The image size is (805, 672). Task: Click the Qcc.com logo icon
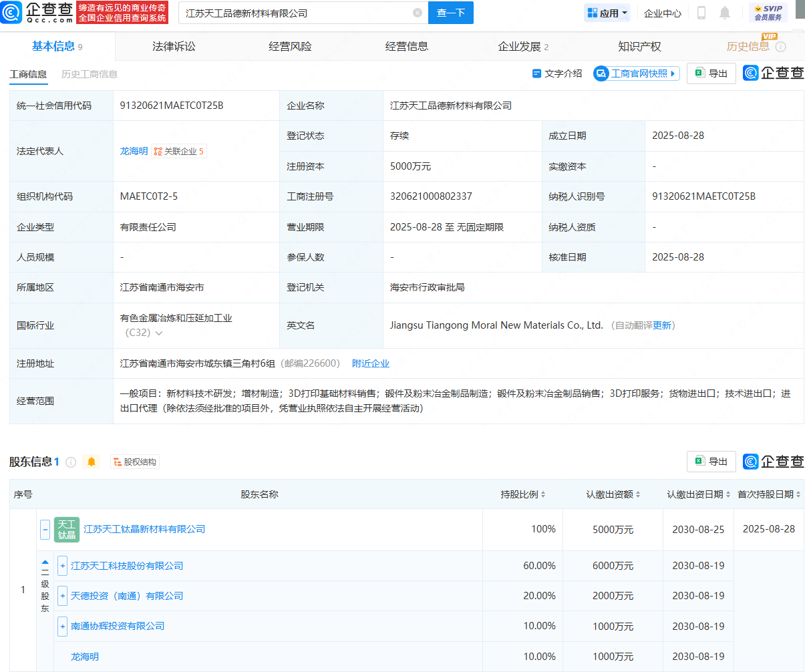(12, 12)
